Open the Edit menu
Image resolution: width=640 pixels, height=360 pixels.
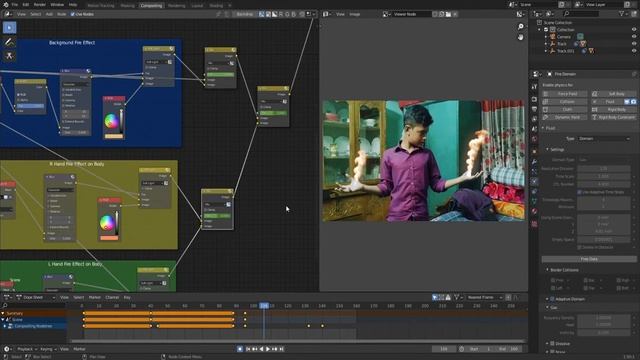(x=26, y=4)
